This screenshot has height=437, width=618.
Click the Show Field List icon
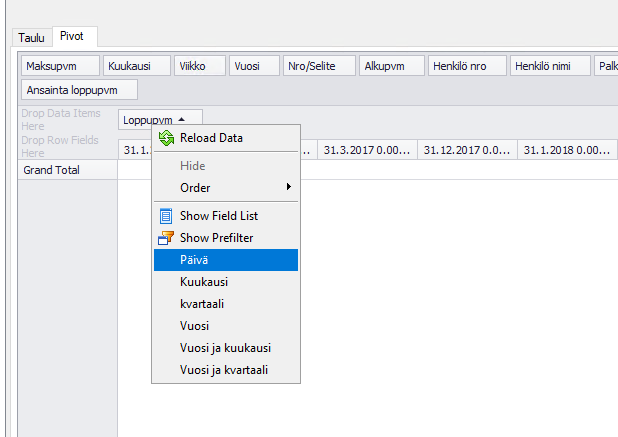coord(166,216)
